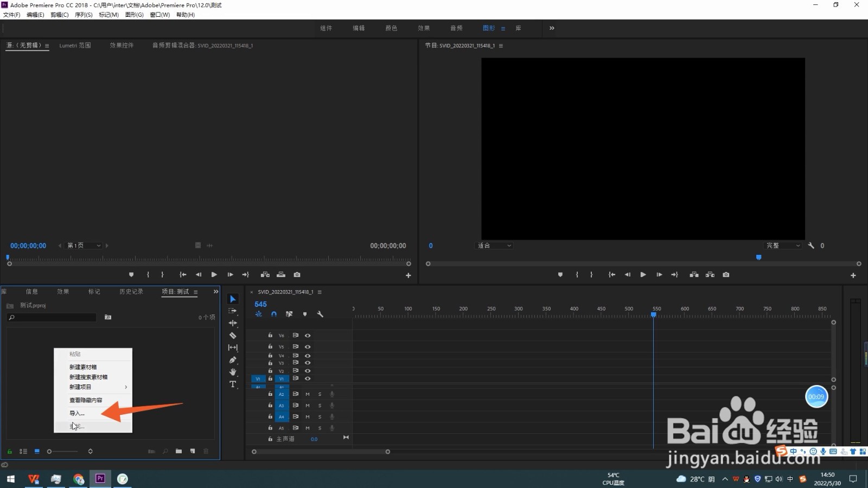The image size is (868, 488).
Task: Click New Item icon in project panel
Action: 193,451
